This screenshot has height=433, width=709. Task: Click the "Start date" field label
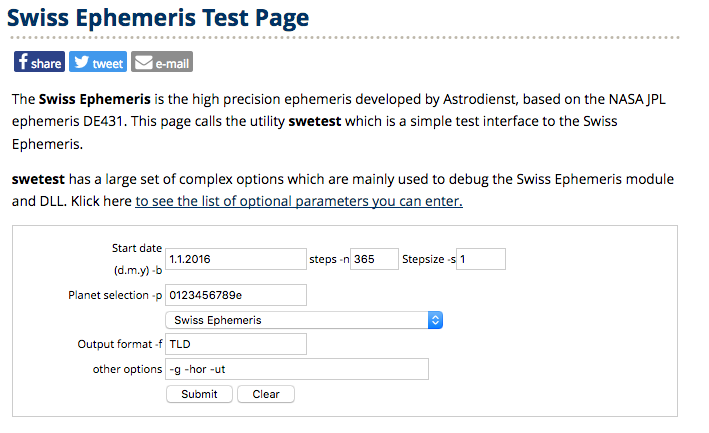tap(137, 248)
